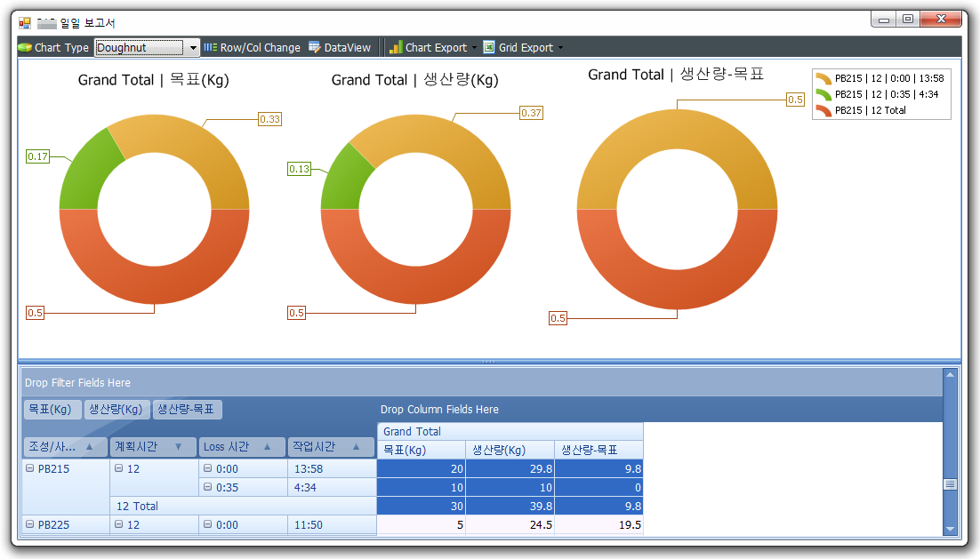Click the 11:50 work time cell
Screen dimensions: 980x559
click(x=332, y=524)
